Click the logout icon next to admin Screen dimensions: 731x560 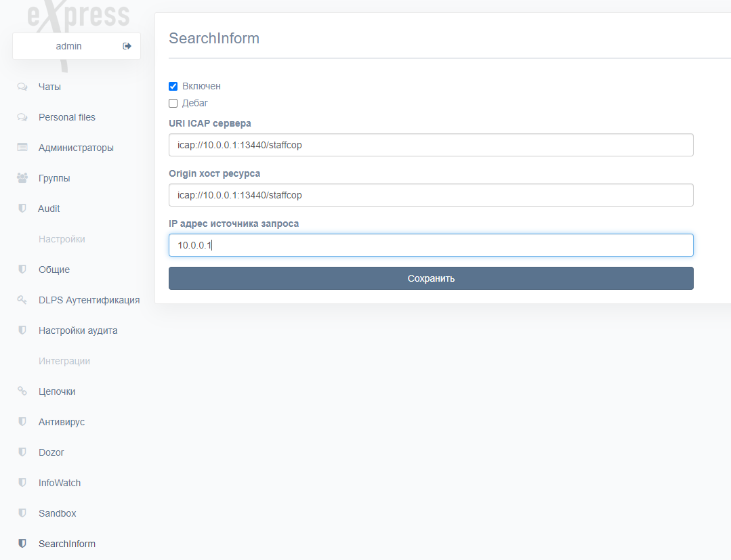tap(127, 46)
